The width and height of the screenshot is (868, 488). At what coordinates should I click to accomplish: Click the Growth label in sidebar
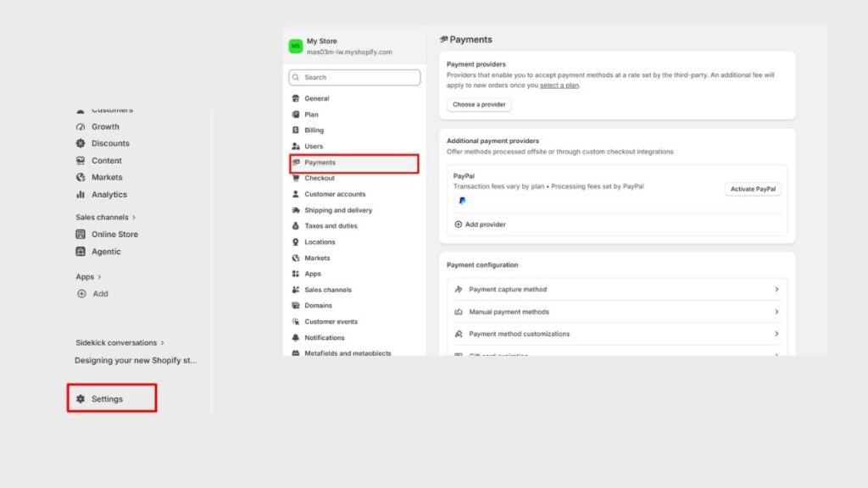coord(105,127)
